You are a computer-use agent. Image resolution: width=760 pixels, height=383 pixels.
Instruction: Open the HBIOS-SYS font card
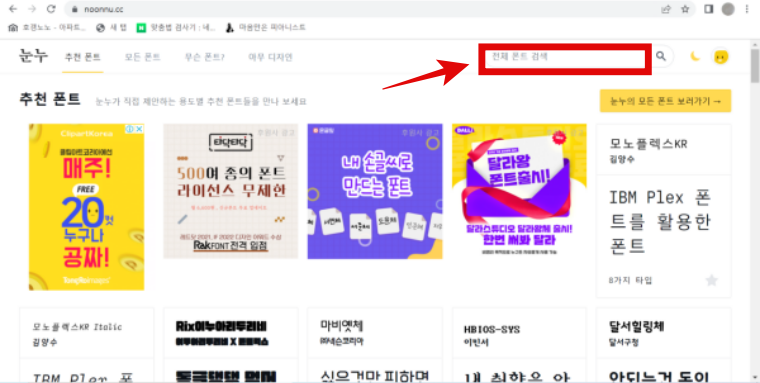pyautogui.click(x=492, y=330)
